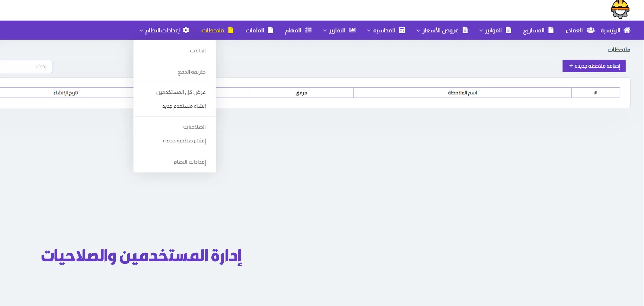Click the tasks list icon beside المهام

tap(308, 30)
